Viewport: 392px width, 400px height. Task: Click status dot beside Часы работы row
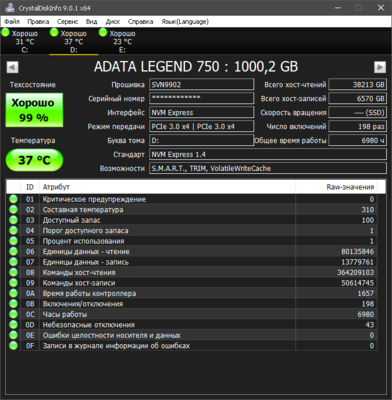(x=13, y=314)
